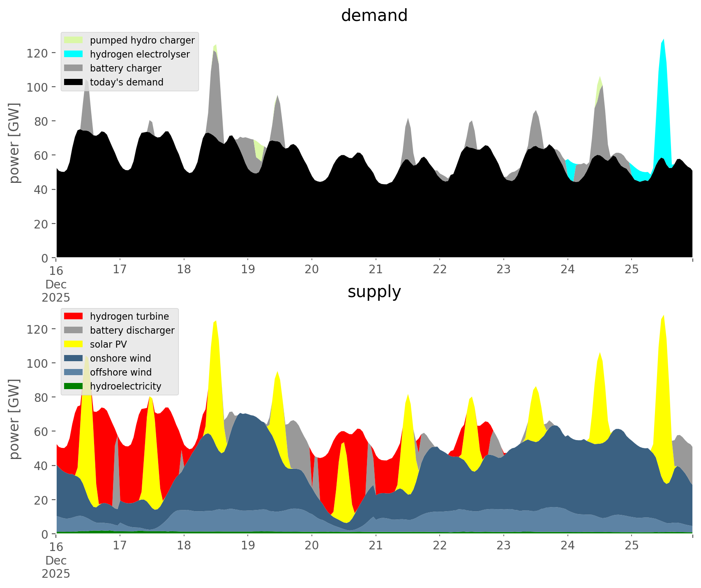The height and width of the screenshot is (588, 701).
Task: Click the supply chart's power [GW] axis label
Action: click(14, 419)
